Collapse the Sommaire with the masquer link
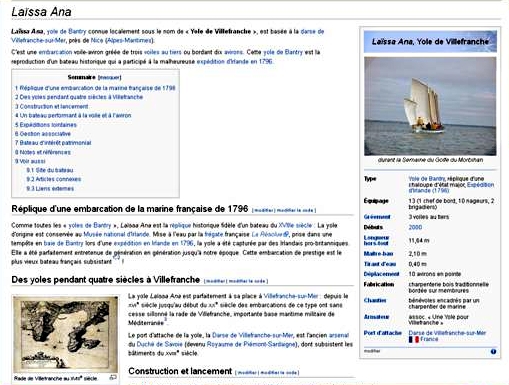The height and width of the screenshot is (385, 509). (110, 77)
